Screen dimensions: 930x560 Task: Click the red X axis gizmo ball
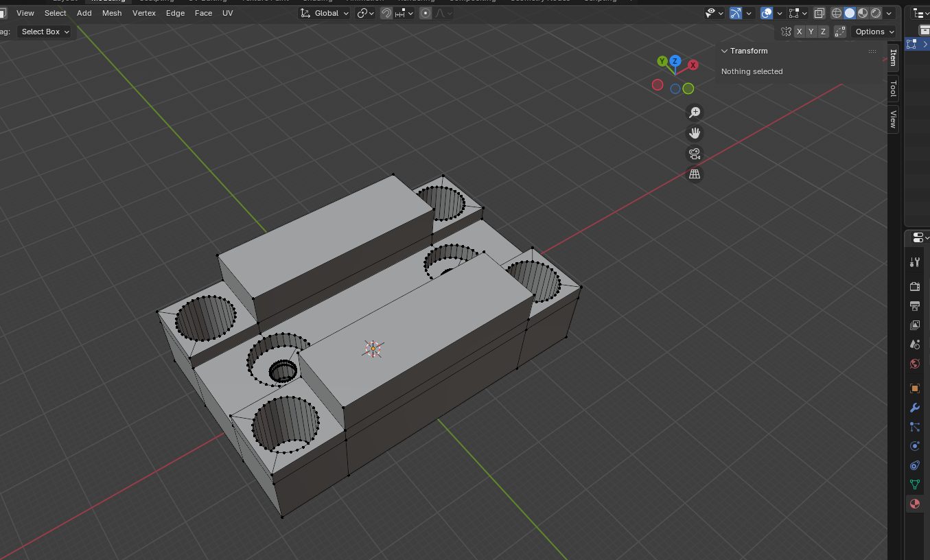coord(693,65)
